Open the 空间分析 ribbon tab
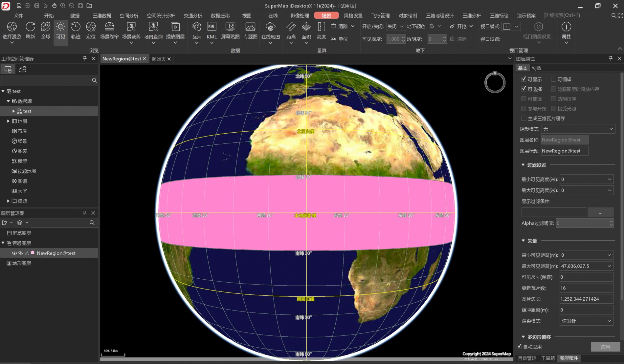The height and width of the screenshot is (364, 624). point(129,15)
